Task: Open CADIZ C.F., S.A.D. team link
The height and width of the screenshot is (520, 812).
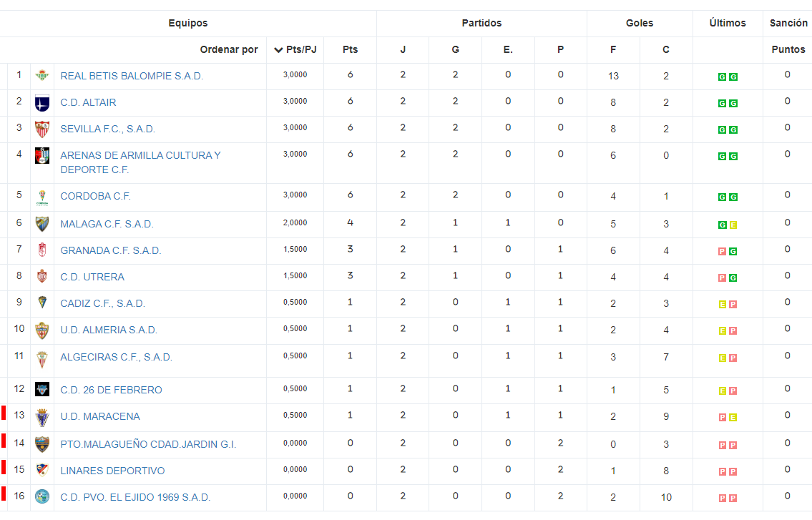Action: pos(102,303)
